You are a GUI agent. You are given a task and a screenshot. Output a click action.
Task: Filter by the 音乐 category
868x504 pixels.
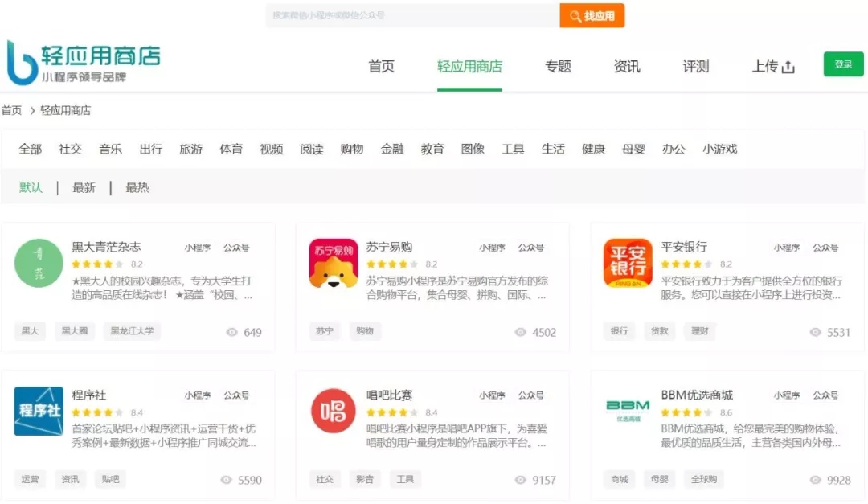(111, 149)
